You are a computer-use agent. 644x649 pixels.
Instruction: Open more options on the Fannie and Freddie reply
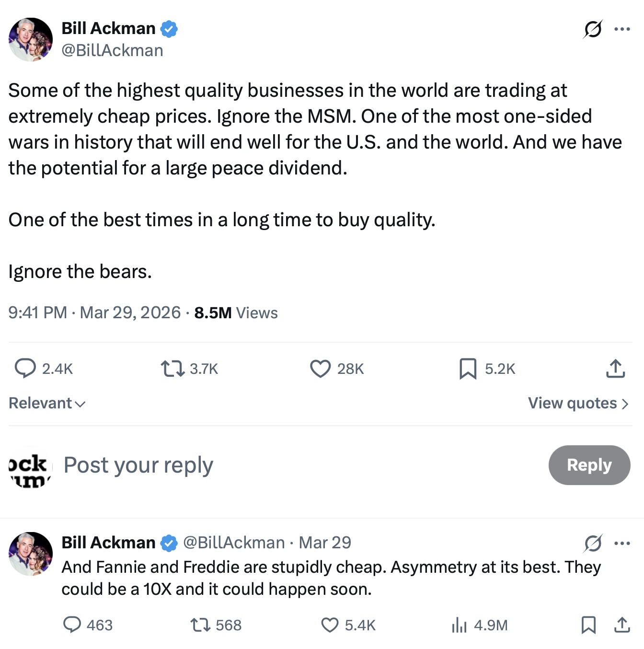click(622, 543)
